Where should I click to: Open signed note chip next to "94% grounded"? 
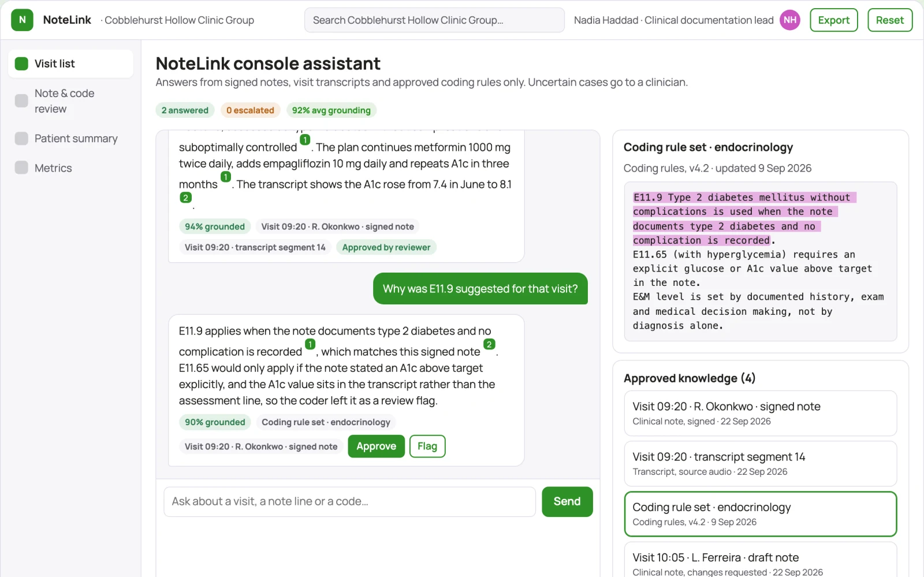tap(337, 226)
